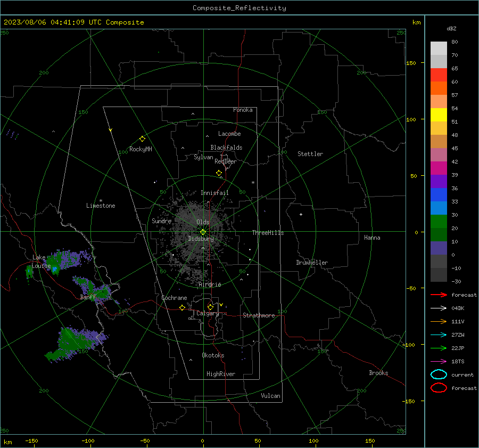This screenshot has height=448, width=479.
Task: Click the yellow diamond marker above the RedDeer label
Action: click(x=219, y=173)
